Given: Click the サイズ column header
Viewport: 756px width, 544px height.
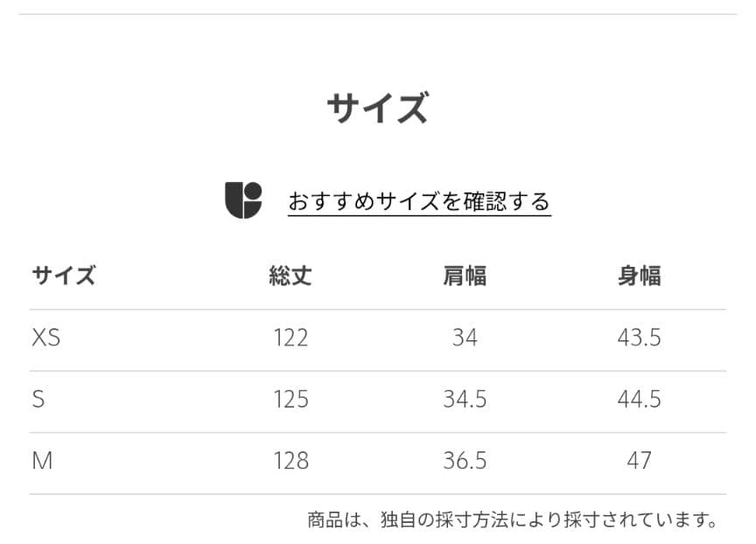Looking at the screenshot, I should pyautogui.click(x=64, y=275).
